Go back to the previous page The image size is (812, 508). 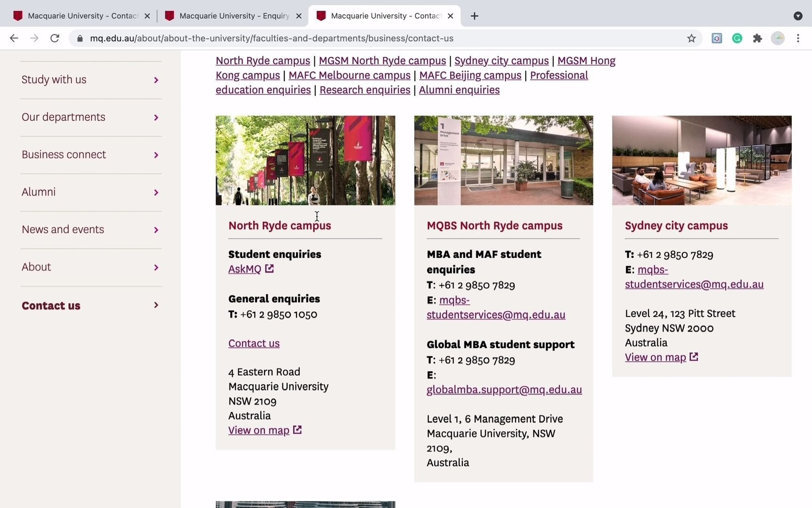click(x=14, y=38)
